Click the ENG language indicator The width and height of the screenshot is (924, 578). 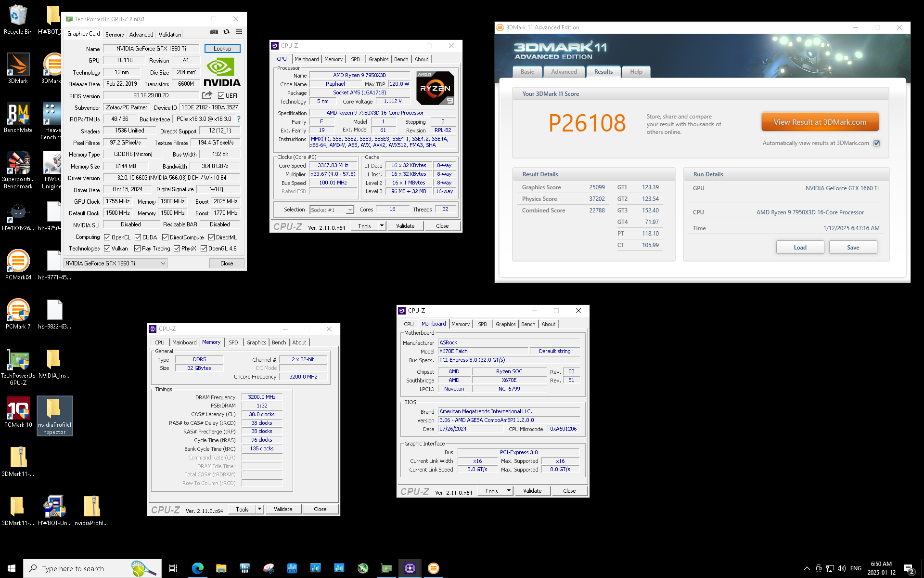(856, 568)
